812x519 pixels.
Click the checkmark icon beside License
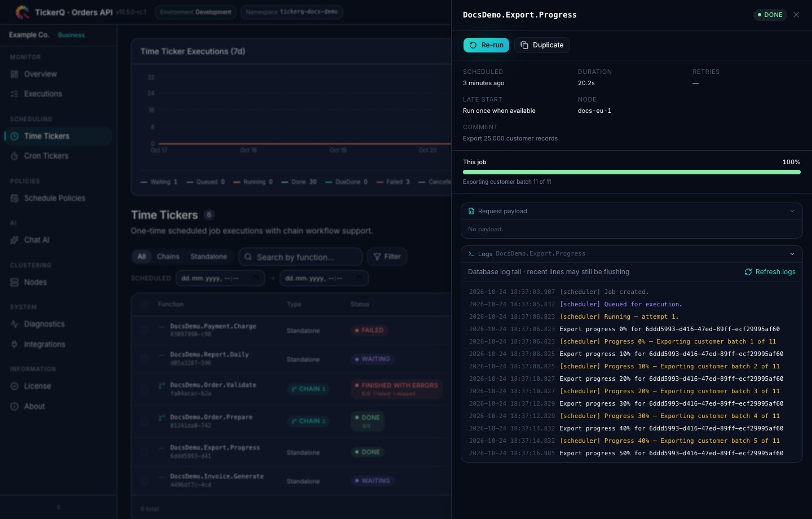pos(15,386)
